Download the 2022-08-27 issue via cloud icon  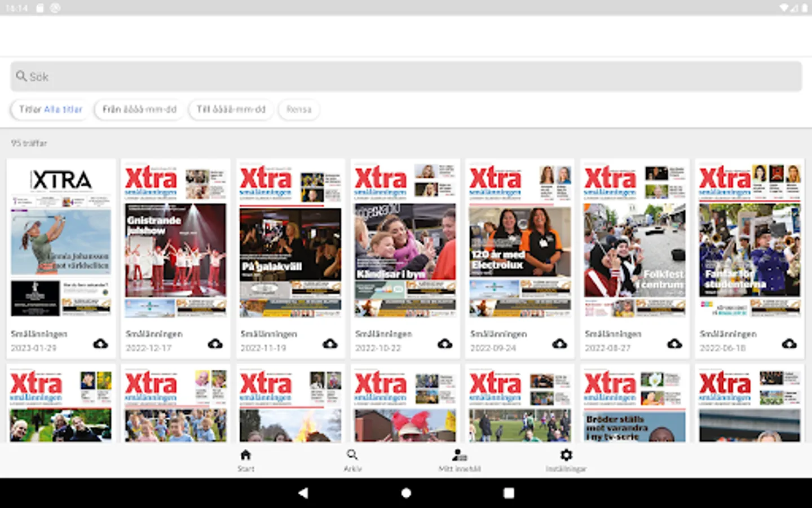point(674,344)
